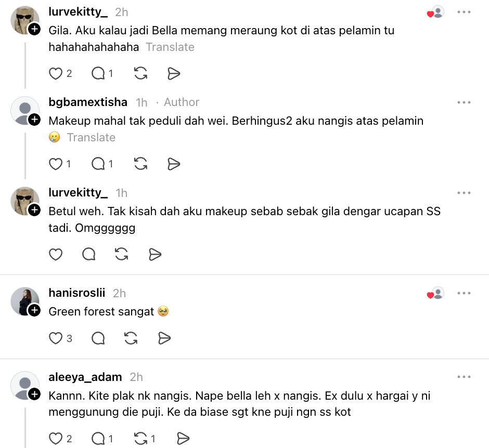Follow bgbamextisha via plus badge

[34, 120]
